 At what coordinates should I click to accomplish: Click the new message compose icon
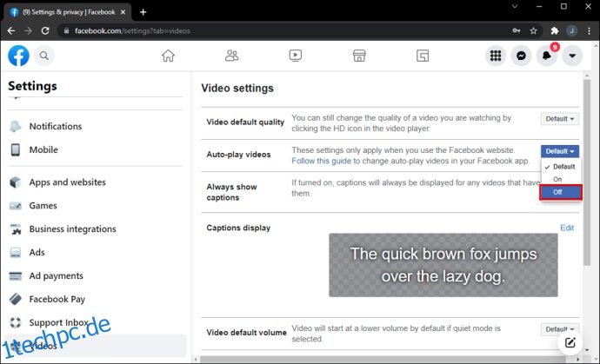click(570, 342)
